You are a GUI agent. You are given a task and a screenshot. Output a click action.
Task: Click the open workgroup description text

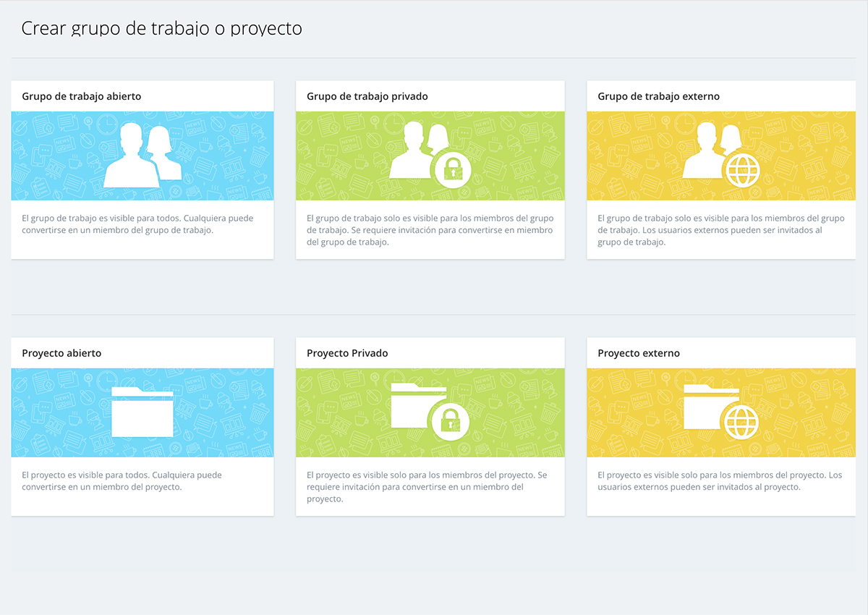pyautogui.click(x=137, y=224)
